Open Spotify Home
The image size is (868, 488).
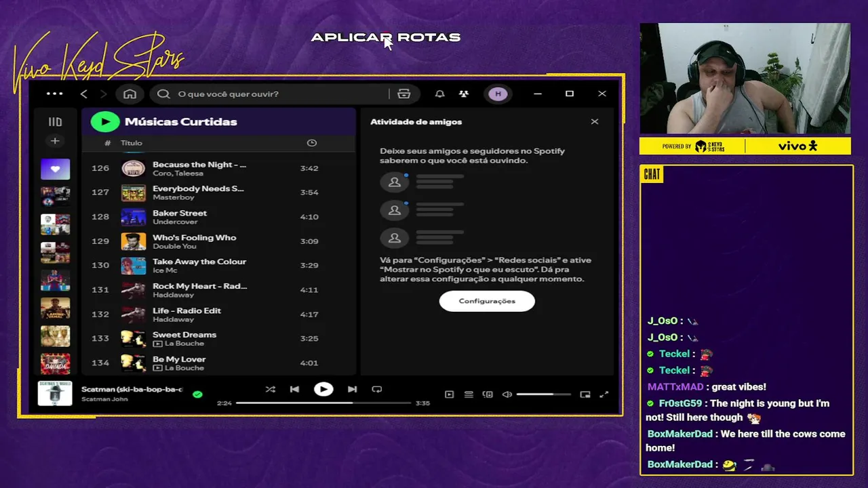(x=130, y=94)
